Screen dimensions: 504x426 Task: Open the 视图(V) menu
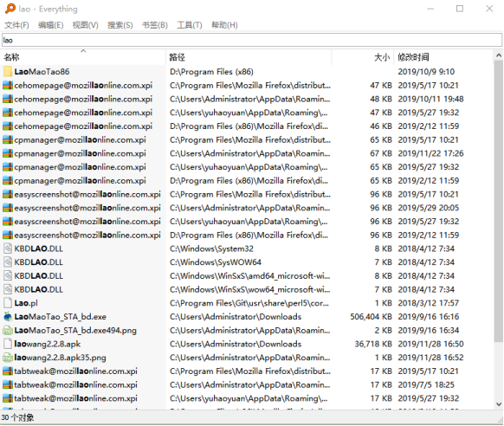pyautogui.click(x=85, y=25)
